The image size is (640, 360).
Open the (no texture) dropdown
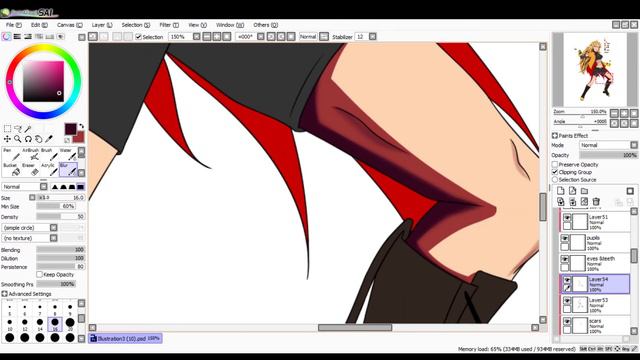coord(30,238)
